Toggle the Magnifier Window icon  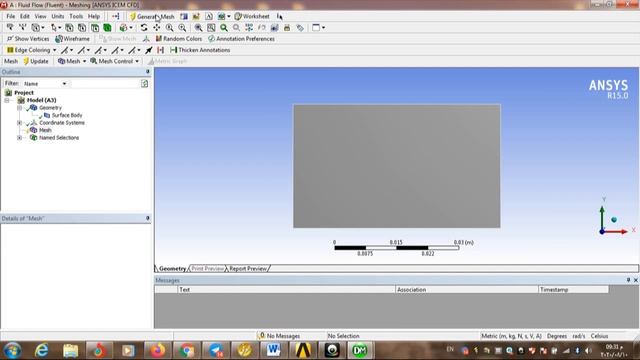pyautogui.click(x=211, y=28)
